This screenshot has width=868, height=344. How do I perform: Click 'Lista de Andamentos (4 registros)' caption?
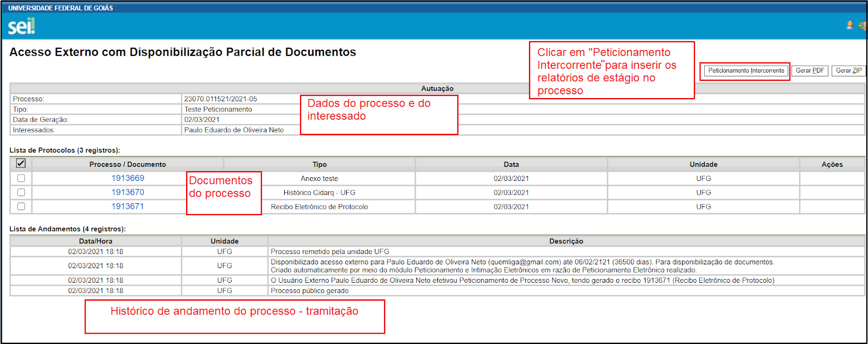[67, 229]
